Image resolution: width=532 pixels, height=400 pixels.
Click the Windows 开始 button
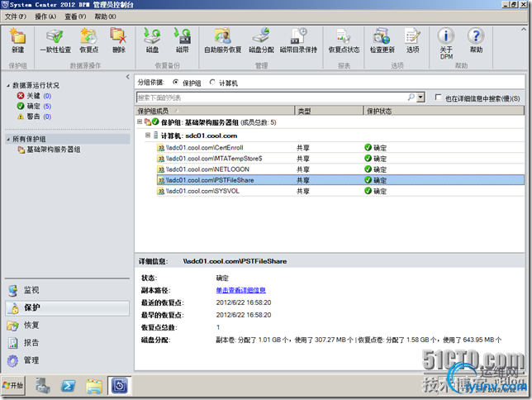13,386
